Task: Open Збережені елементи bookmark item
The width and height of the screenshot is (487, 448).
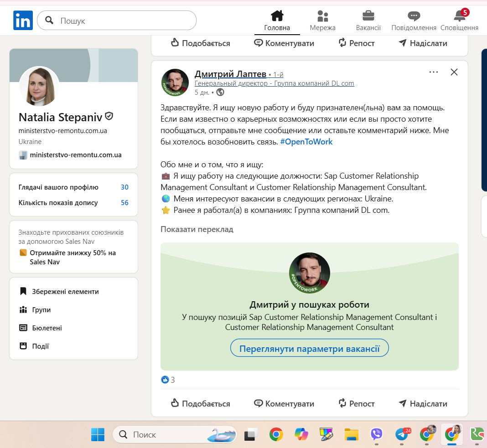Action: point(59,292)
